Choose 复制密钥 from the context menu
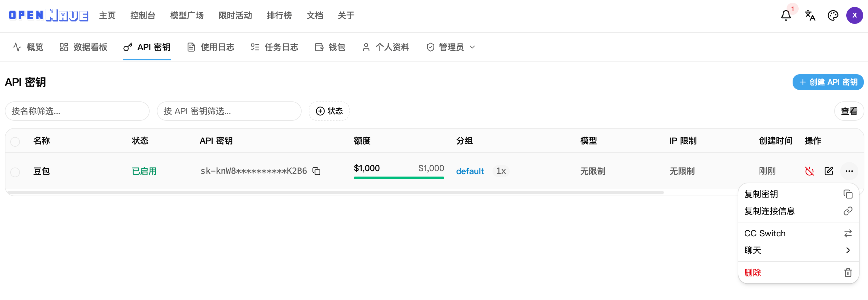Image resolution: width=868 pixels, height=300 pixels. (798, 194)
